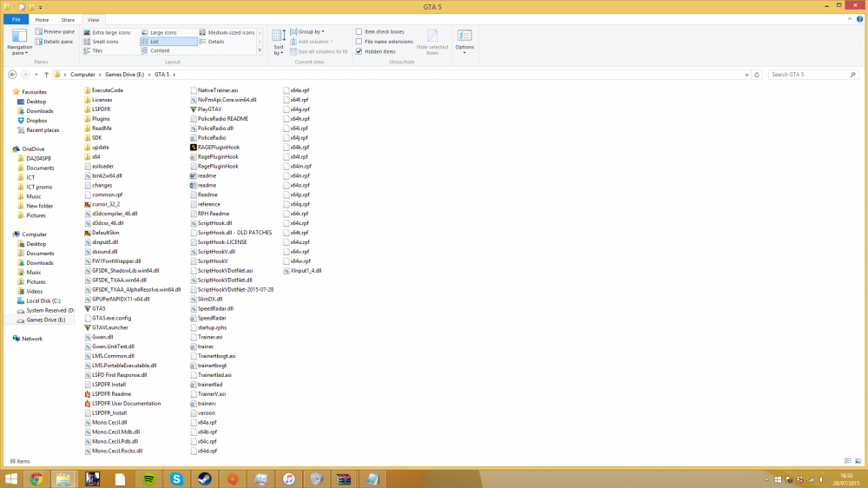Viewport: 868px width, 488px height.
Task: Refresh the GTA 5 folder view
Action: pyautogui.click(x=757, y=74)
